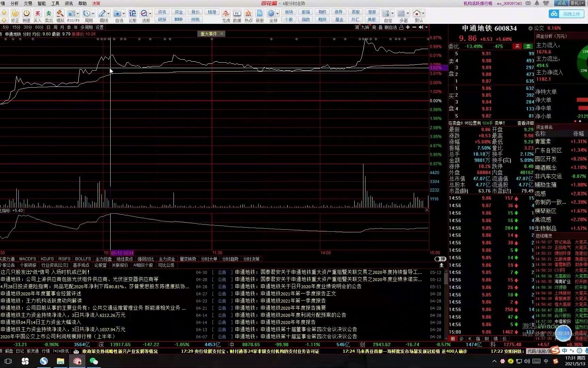Close the indicator sub-panel with X
Viewport: 588px width, 368px height.
[427, 210]
